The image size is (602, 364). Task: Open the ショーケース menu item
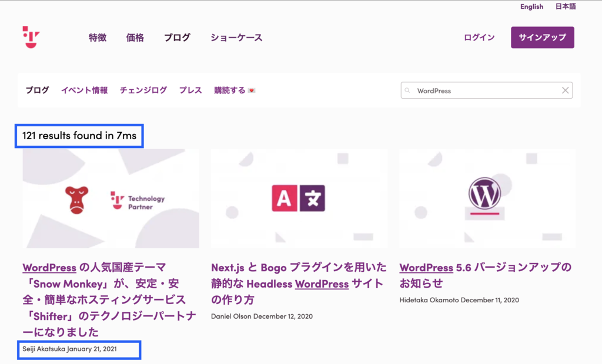pyautogui.click(x=236, y=38)
